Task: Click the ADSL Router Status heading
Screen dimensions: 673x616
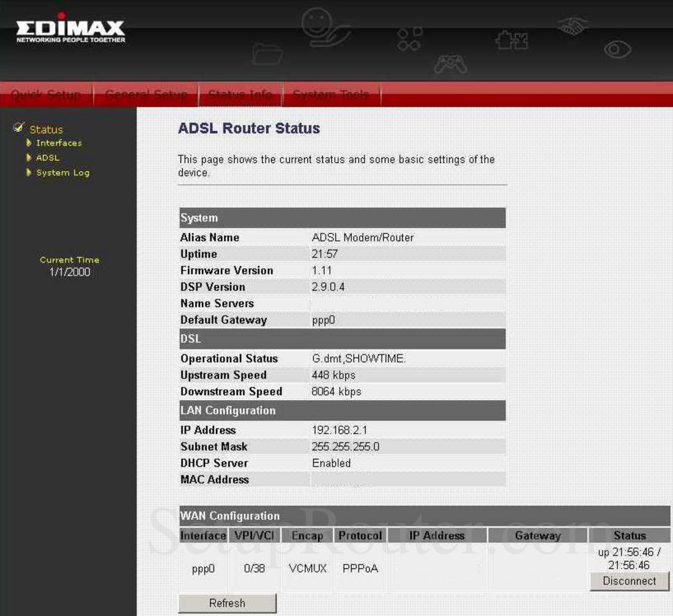Action: tap(249, 128)
